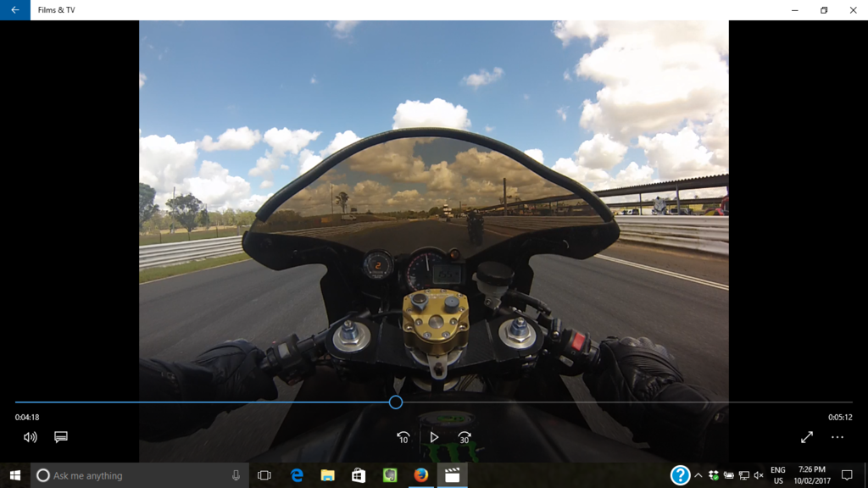Viewport: 868px width, 488px height.
Task: Open Firefox from the taskbar
Action: [x=420, y=475]
